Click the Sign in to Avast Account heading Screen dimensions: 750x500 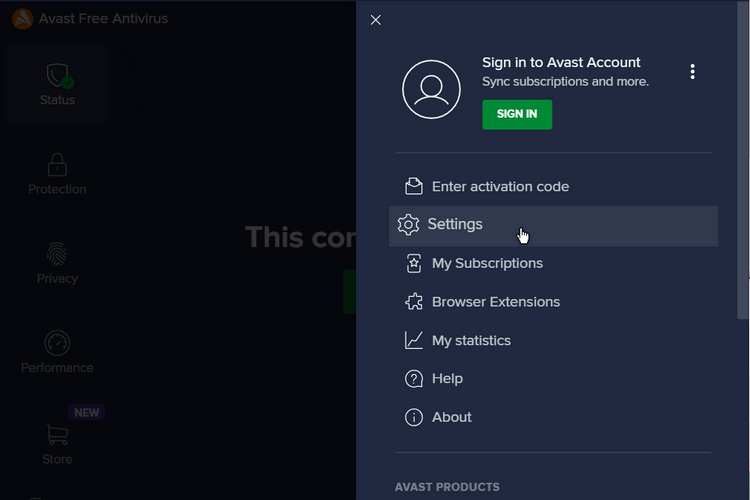click(561, 62)
